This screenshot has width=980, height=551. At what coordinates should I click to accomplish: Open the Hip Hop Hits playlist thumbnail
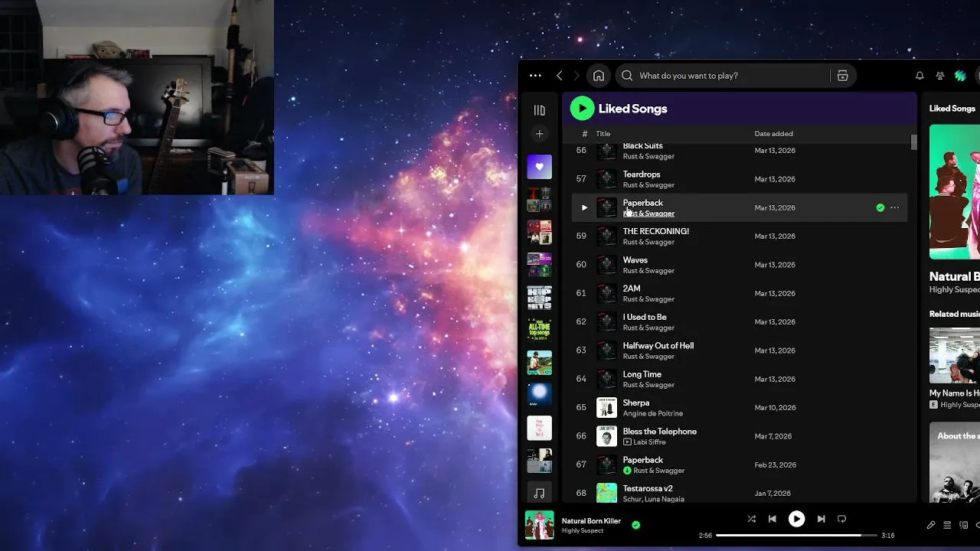539,298
